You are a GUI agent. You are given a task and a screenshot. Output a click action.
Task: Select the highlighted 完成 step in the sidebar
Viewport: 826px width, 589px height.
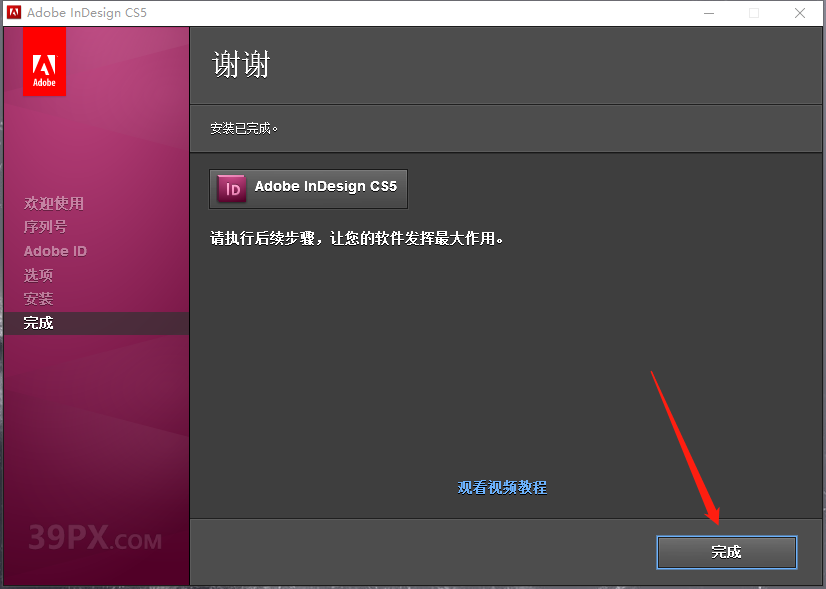(x=38, y=322)
